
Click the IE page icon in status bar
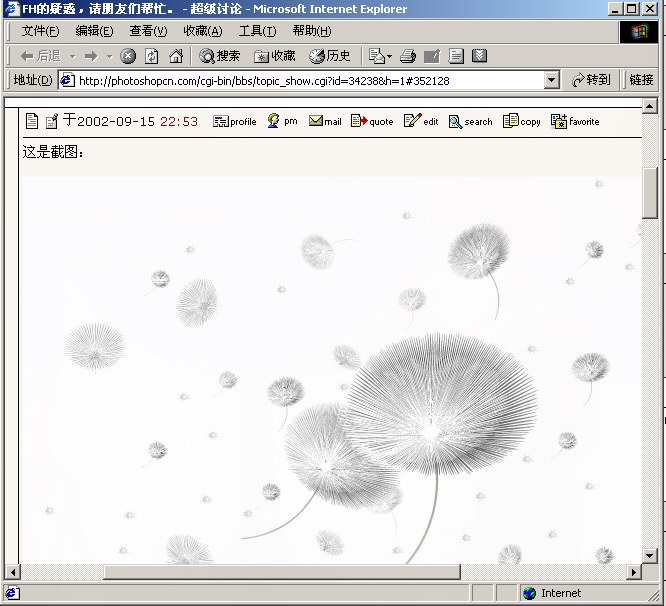point(12,593)
